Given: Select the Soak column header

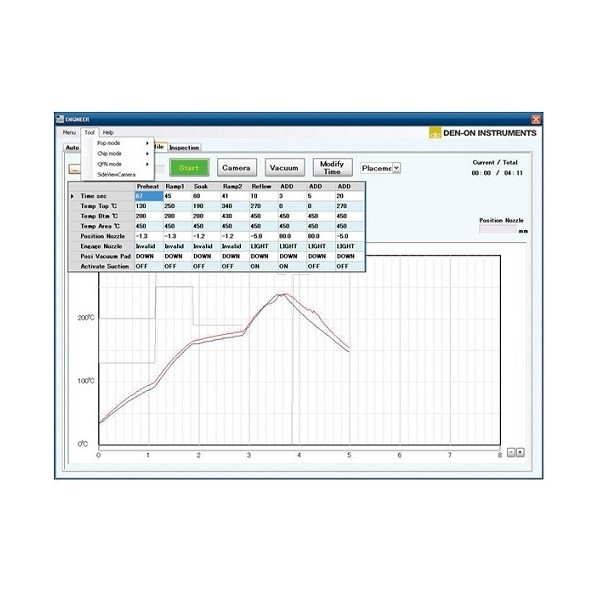Looking at the screenshot, I should pos(206,186).
